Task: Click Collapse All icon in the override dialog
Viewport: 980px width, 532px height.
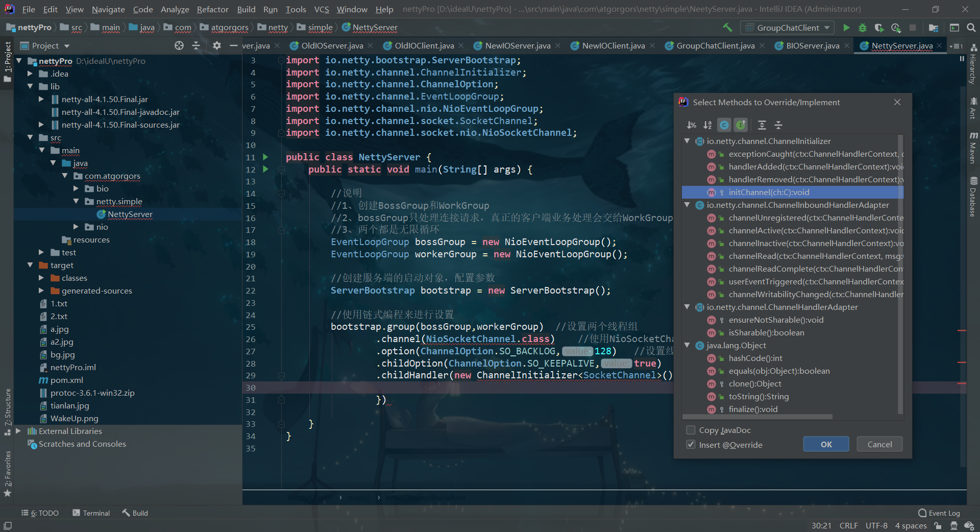Action: click(x=778, y=125)
